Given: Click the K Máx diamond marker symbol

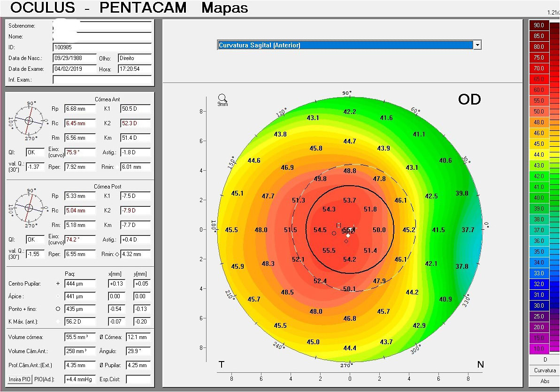Looking at the screenshot, I should coord(58,321).
